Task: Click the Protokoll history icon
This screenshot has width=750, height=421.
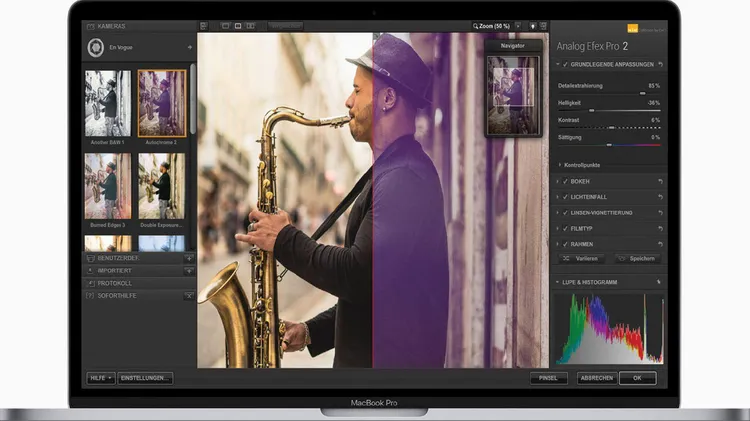Action: tap(90, 283)
